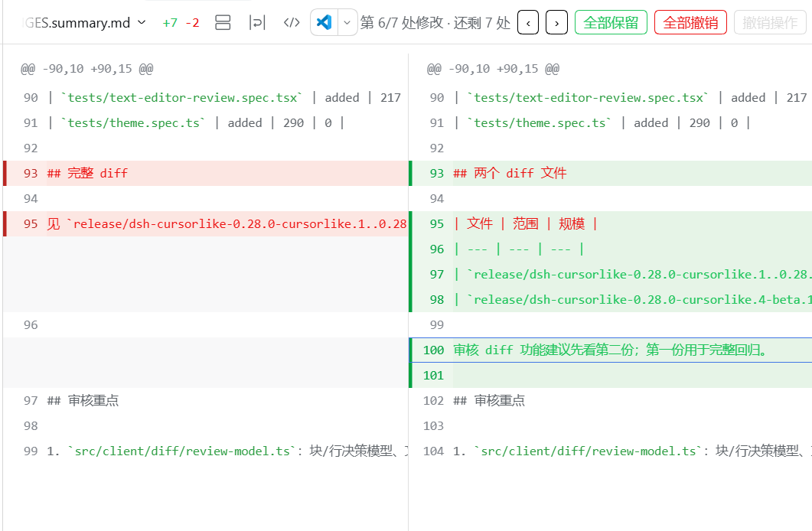The image size is (812, 531).
Task: Click right pane line 91 theme.spec.ts
Action: pos(611,123)
